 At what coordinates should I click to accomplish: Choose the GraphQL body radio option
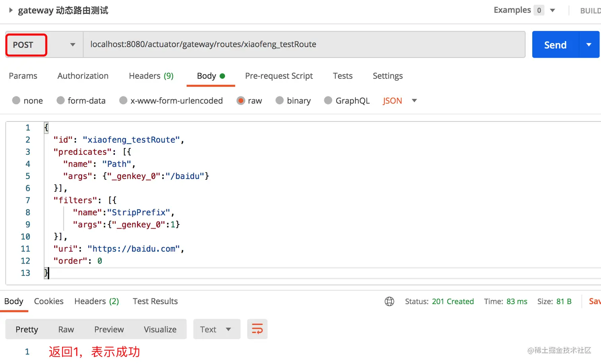click(x=328, y=101)
